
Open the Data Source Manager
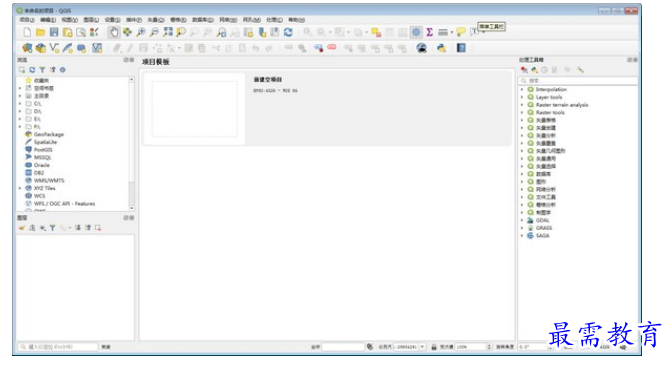27,48
